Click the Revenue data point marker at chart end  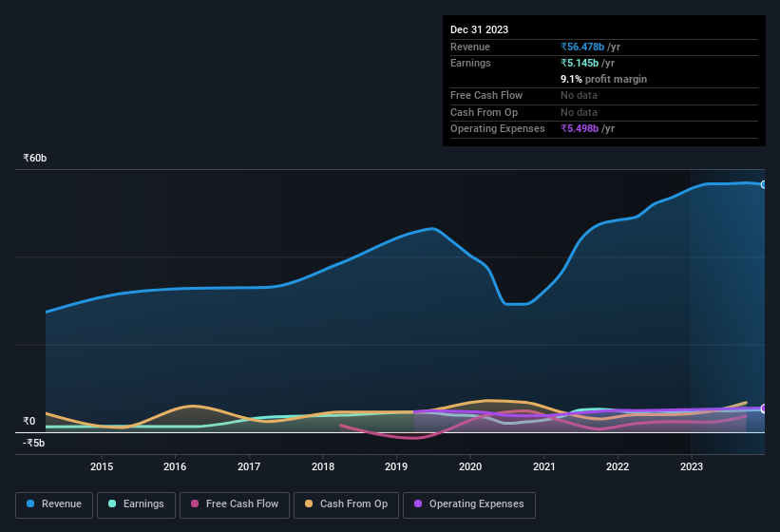(764, 184)
